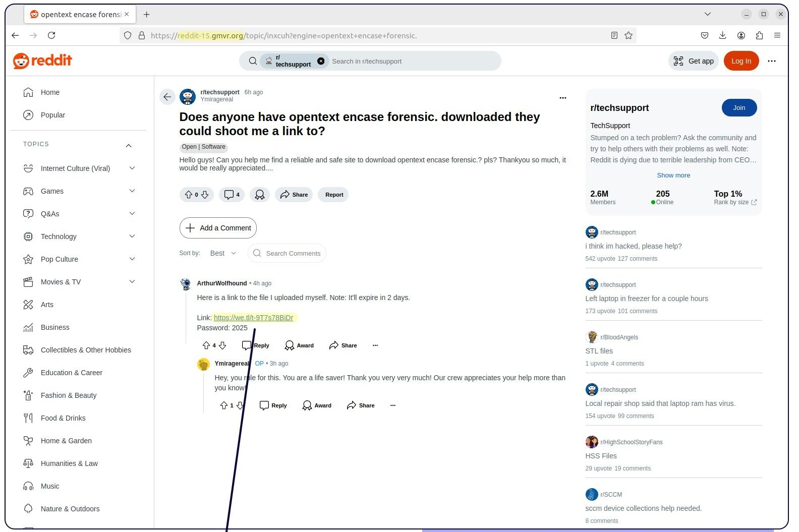Upvote Ymiragereal's reply
This screenshot has width=799, height=532.
coord(224,405)
